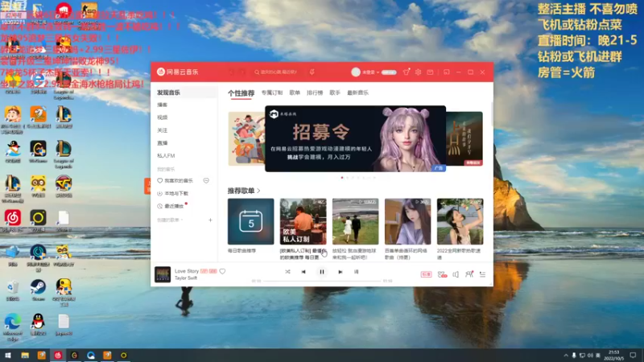Click the playback progress bar

(322, 281)
